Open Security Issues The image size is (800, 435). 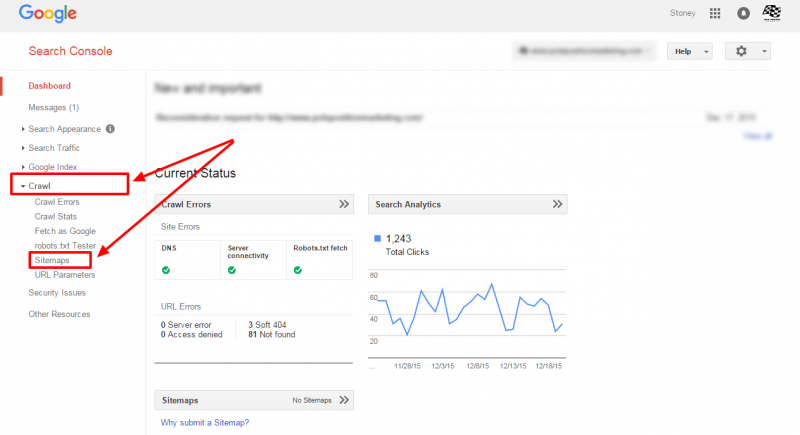(57, 293)
